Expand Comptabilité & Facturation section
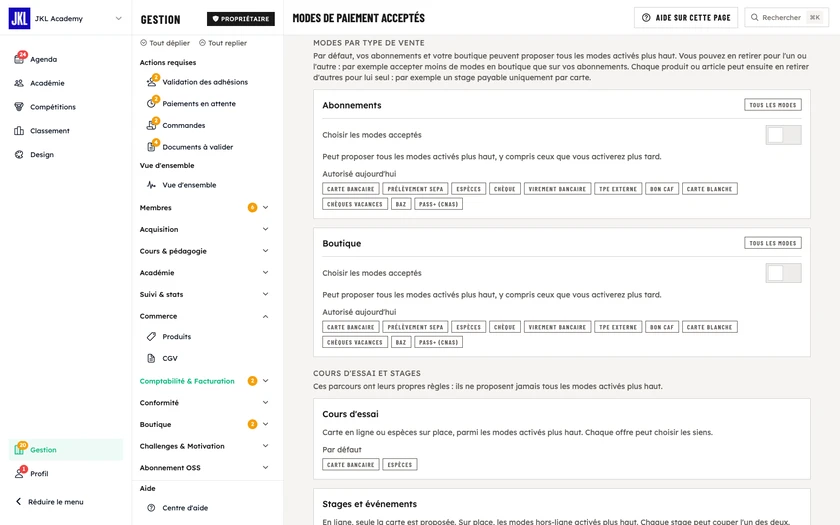This screenshot has height=525, width=840. (x=265, y=381)
